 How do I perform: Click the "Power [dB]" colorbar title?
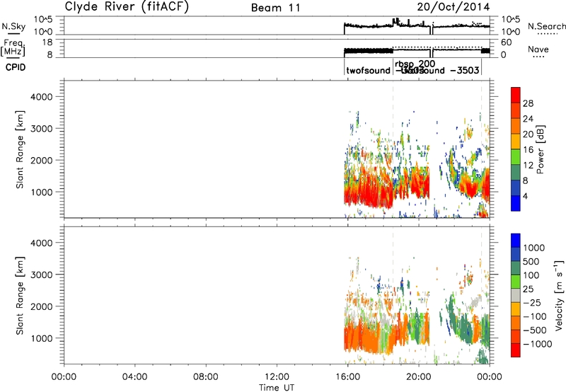pos(541,149)
